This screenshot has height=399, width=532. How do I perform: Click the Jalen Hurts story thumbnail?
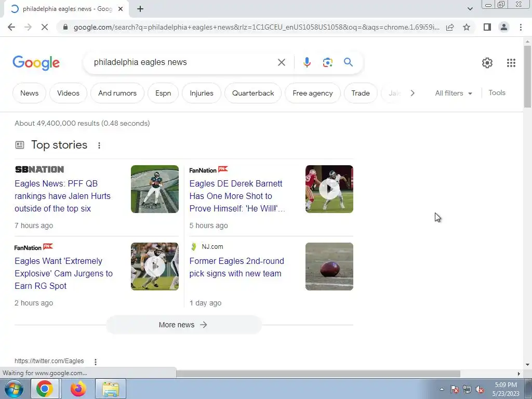pyautogui.click(x=155, y=189)
